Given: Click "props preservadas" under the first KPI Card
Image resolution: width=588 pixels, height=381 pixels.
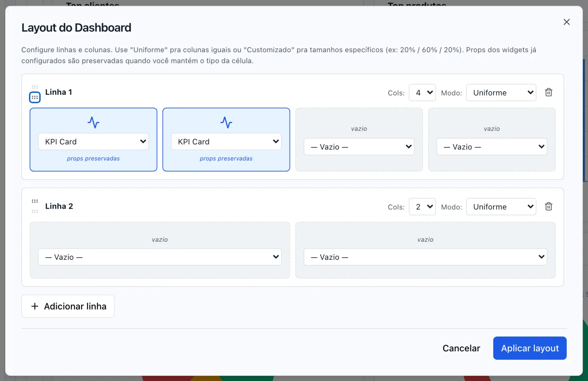Looking at the screenshot, I should (x=93, y=158).
